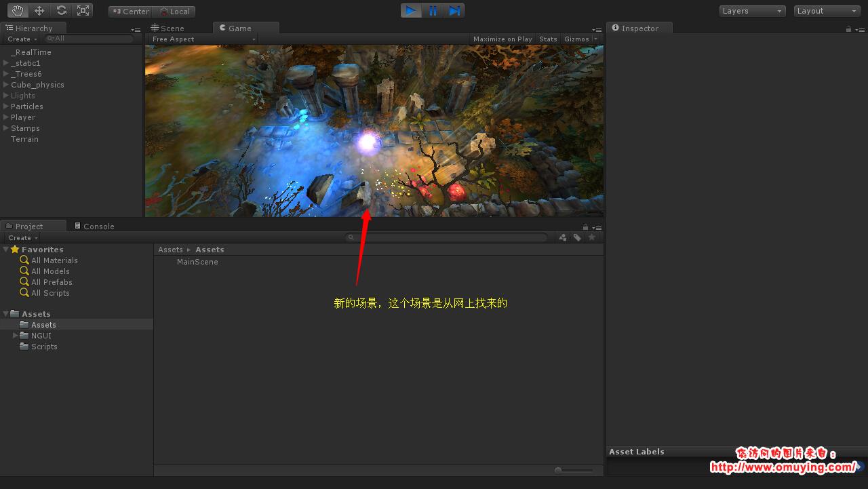The width and height of the screenshot is (868, 489).
Task: Open the Layers dropdown
Action: point(752,12)
